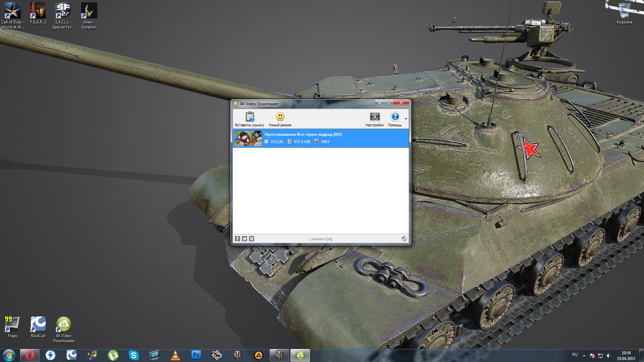Open Daemon Tools from the taskbar
The width and height of the screenshot is (644, 362).
pos(51,355)
